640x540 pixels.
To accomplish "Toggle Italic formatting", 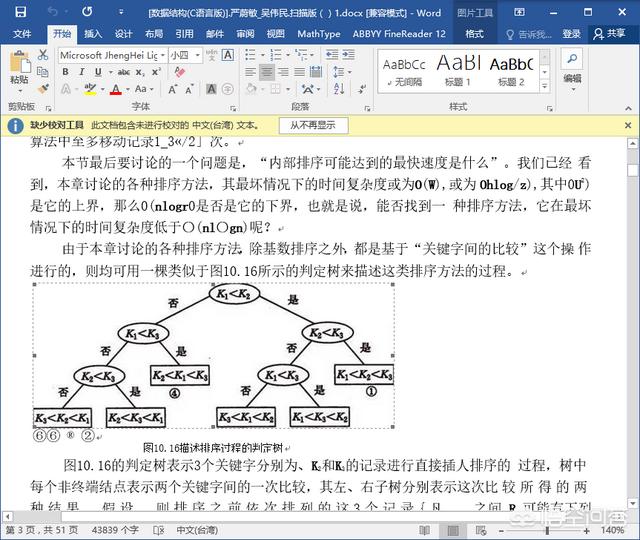I will (x=82, y=72).
